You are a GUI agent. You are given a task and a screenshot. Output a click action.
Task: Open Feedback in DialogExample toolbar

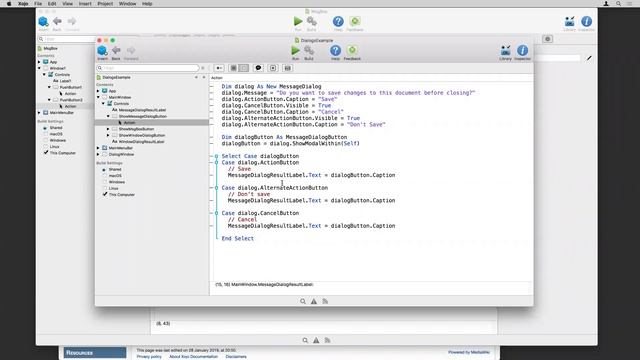click(x=352, y=51)
